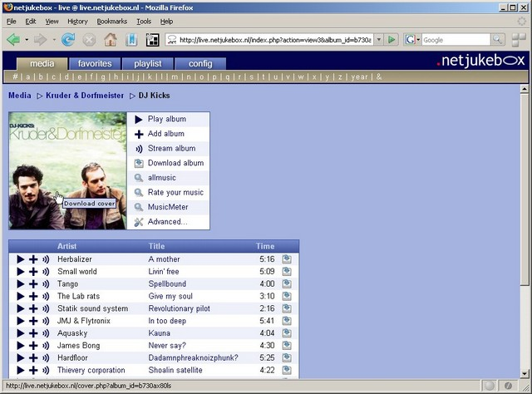Download Small world Livin' free track

tap(287, 272)
